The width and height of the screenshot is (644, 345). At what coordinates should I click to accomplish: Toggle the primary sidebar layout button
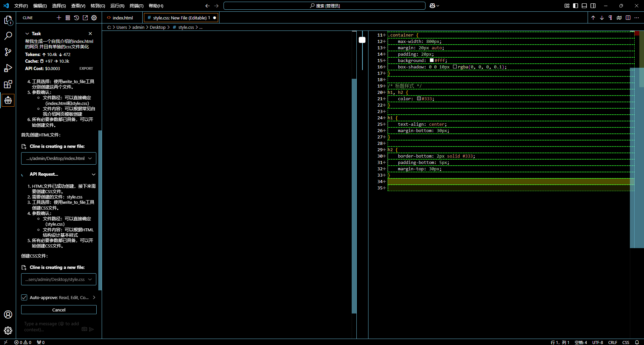click(x=576, y=6)
